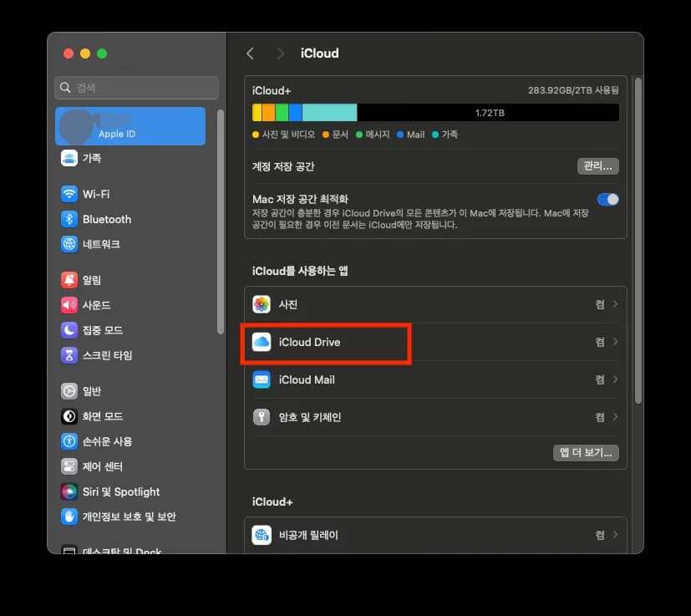691x616 pixels.
Task: Expand the 비공개 릴레이 row chevron
Action: [x=615, y=533]
